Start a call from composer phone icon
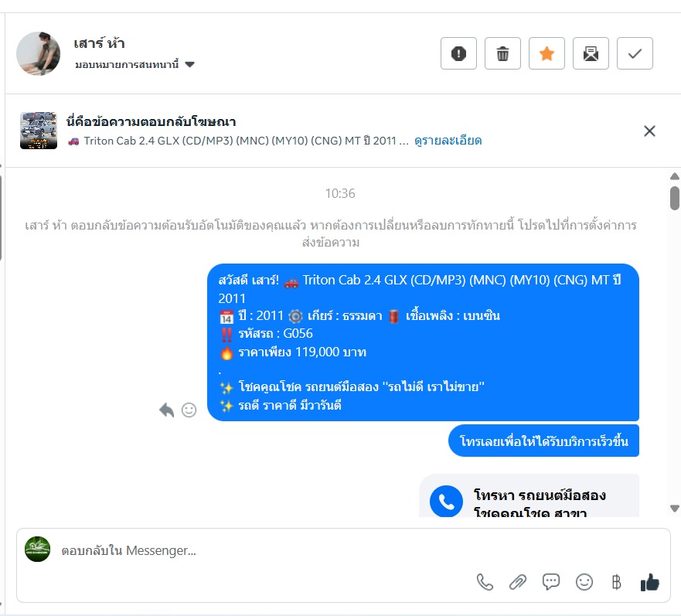Screen dimensions: 681x616 tap(485, 582)
